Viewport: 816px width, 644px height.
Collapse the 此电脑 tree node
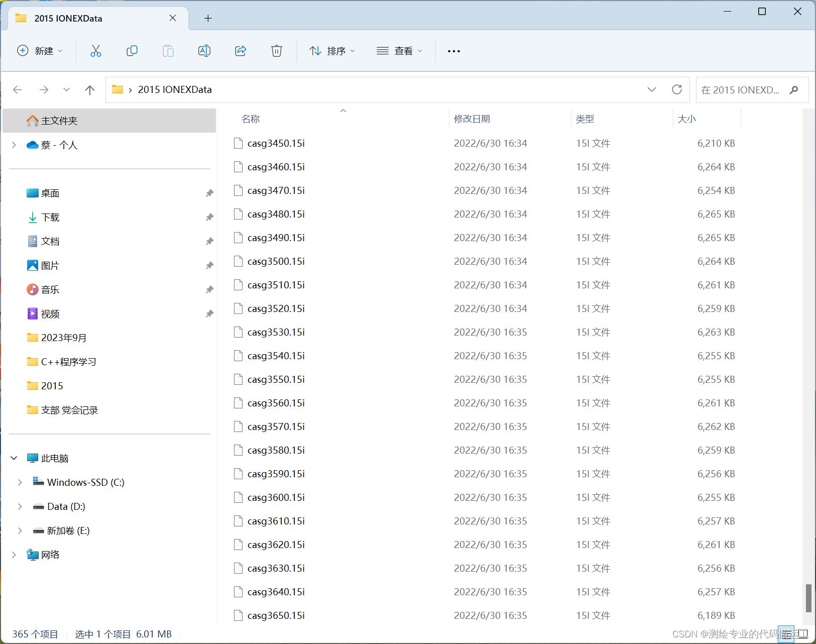pyautogui.click(x=14, y=458)
